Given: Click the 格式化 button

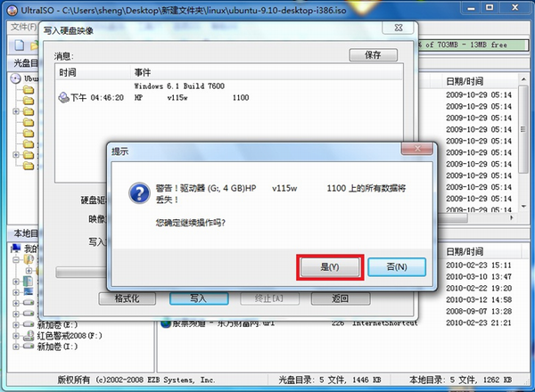Looking at the screenshot, I should [128, 298].
